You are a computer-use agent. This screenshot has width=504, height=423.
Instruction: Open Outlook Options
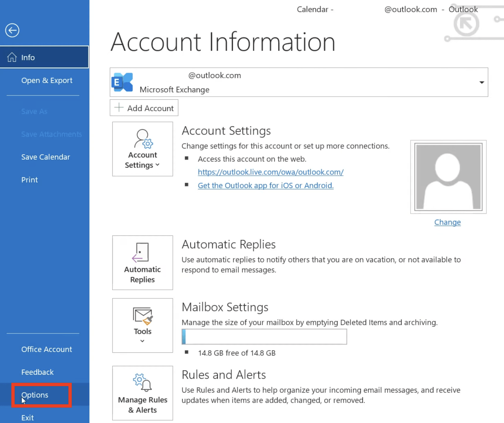pos(35,395)
